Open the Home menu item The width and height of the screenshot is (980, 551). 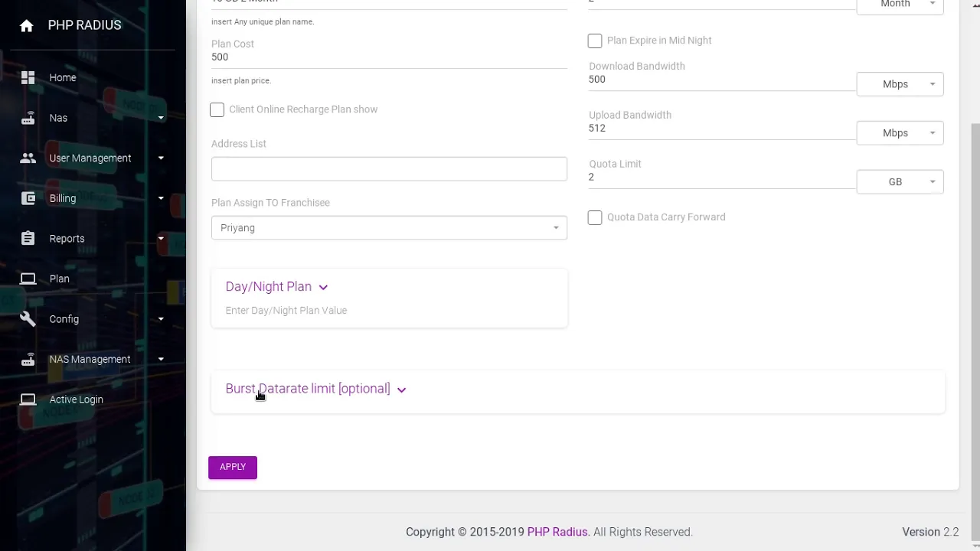coord(63,77)
